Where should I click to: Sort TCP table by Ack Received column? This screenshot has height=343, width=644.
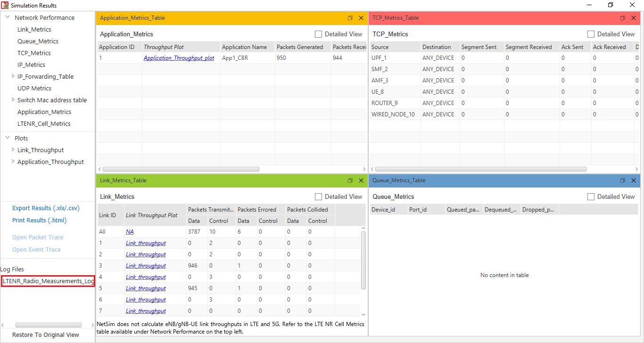pos(612,47)
